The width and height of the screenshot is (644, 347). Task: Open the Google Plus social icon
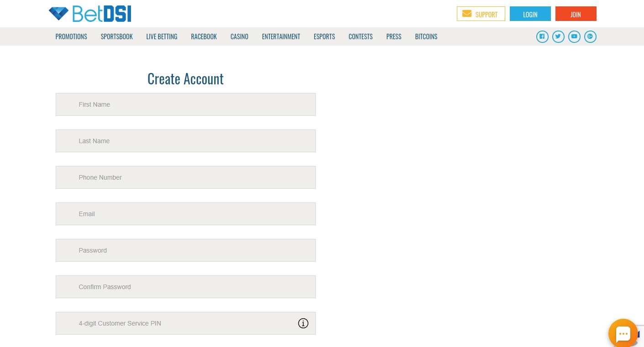[590, 36]
